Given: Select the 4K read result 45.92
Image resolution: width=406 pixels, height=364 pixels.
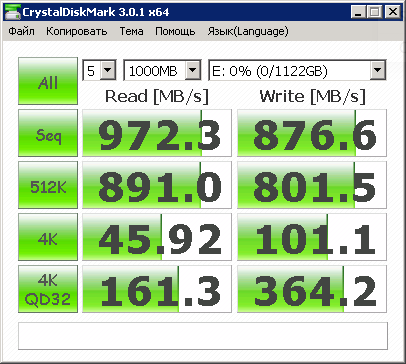Looking at the screenshot, I should coord(157,237).
